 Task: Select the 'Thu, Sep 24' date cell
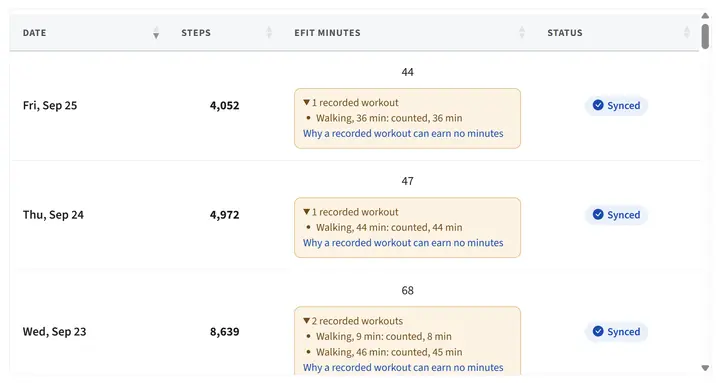pos(53,214)
